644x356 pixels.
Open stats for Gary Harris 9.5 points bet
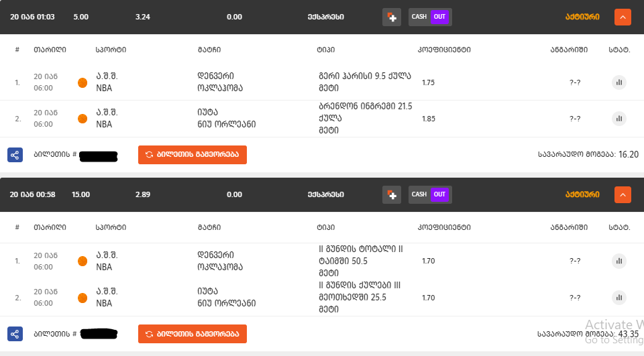[619, 82]
